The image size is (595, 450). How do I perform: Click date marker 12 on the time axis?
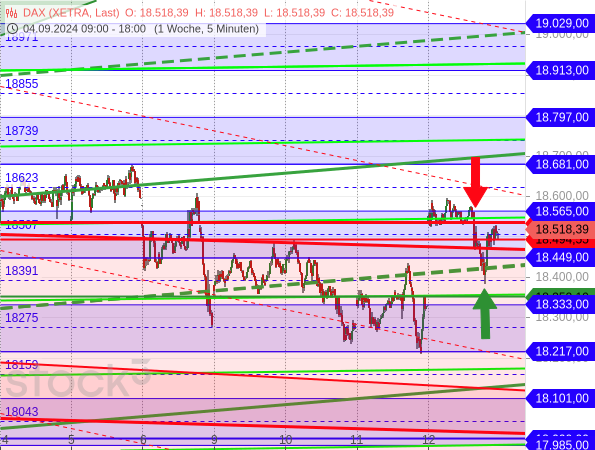pyautogui.click(x=428, y=440)
